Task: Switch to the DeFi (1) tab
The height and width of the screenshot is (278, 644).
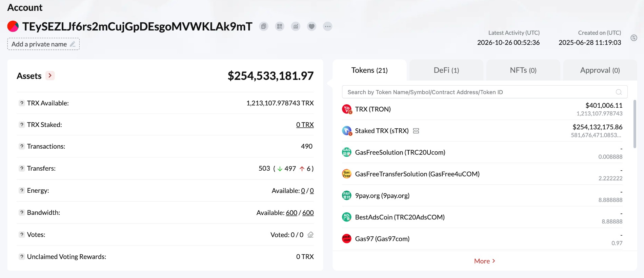Action: [x=446, y=70]
